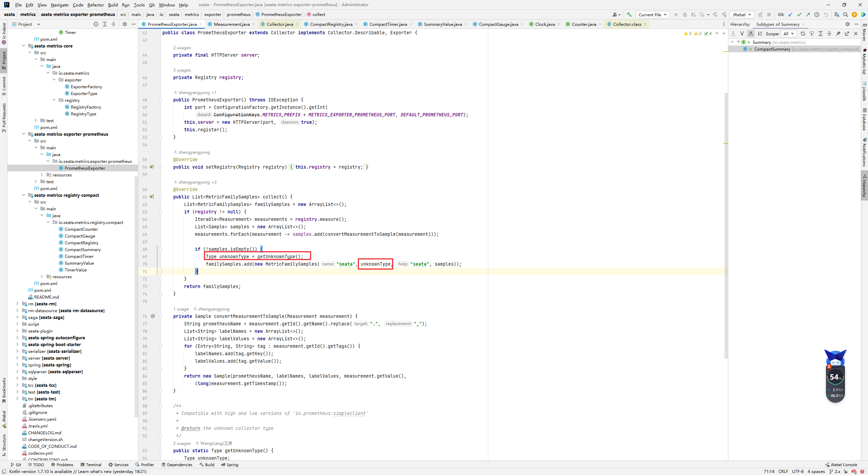
Task: Toggle the Commit tool window stripe
Action: pos(4,86)
